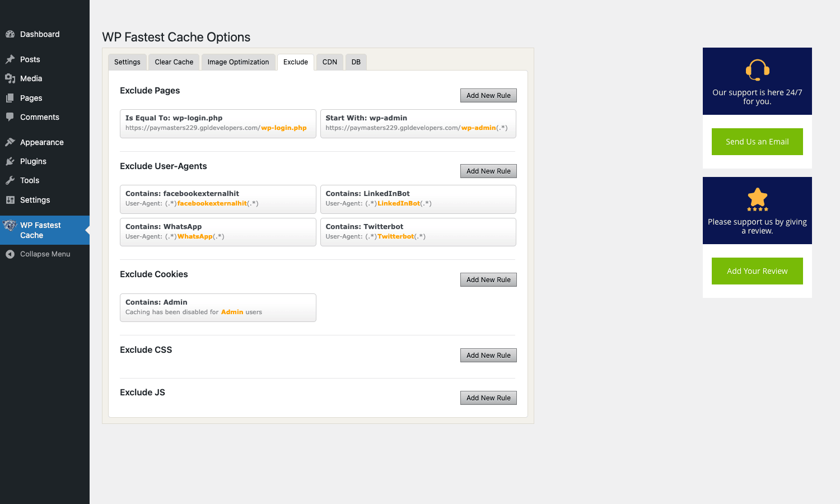
Task: Select the Exclude tab
Action: [x=296, y=62]
